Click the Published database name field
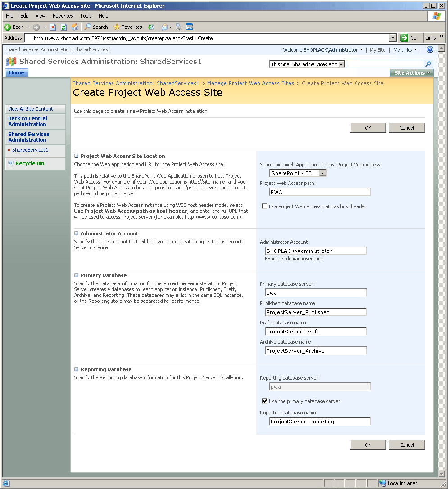 (316, 312)
